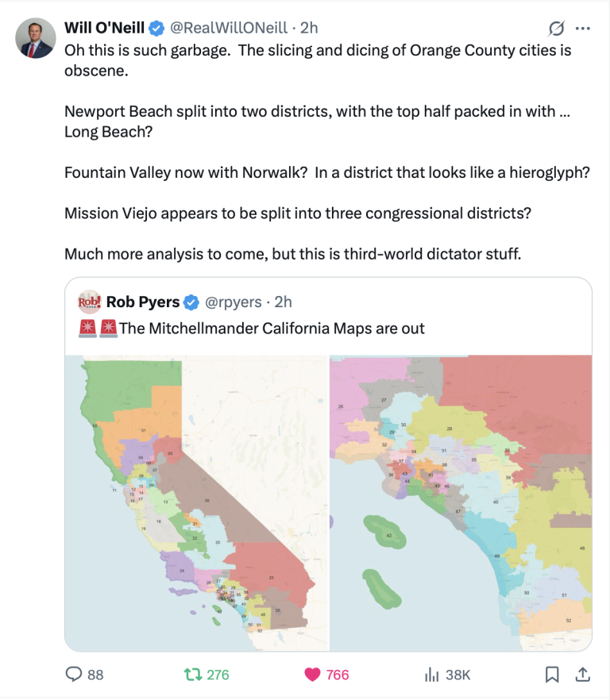
Task: Open Will O'Neill's profile picture
Action: [x=35, y=37]
